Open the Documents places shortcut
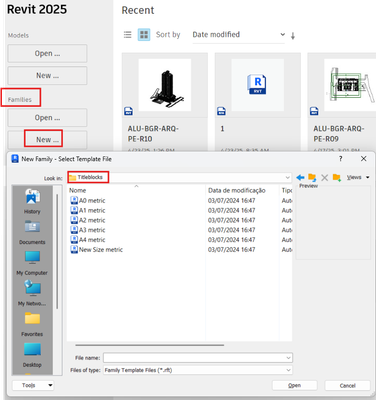This screenshot has height=400, width=376. (32, 232)
